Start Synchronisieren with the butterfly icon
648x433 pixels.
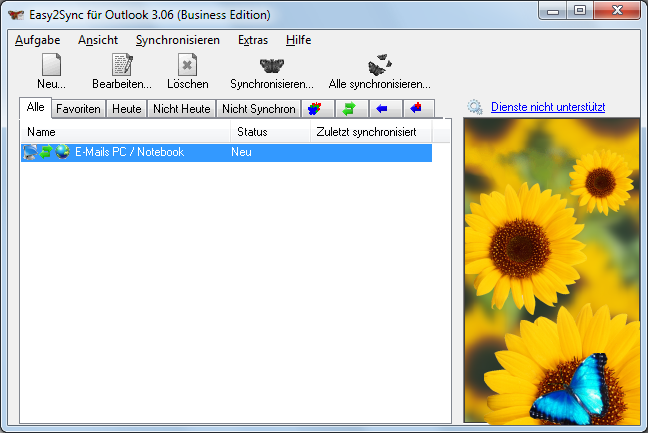click(x=272, y=65)
